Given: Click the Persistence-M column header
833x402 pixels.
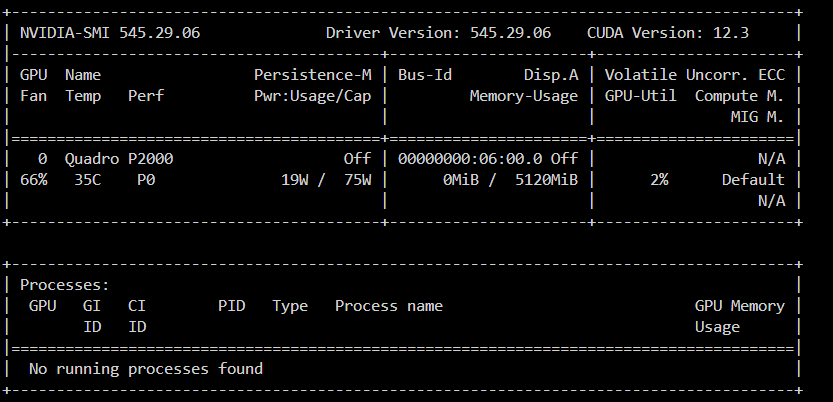Looking at the screenshot, I should pos(312,75).
